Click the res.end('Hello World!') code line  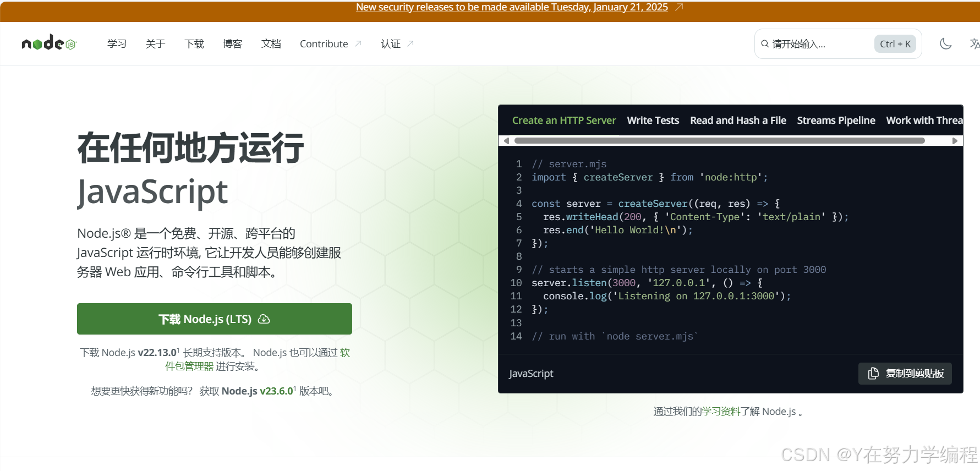point(618,230)
